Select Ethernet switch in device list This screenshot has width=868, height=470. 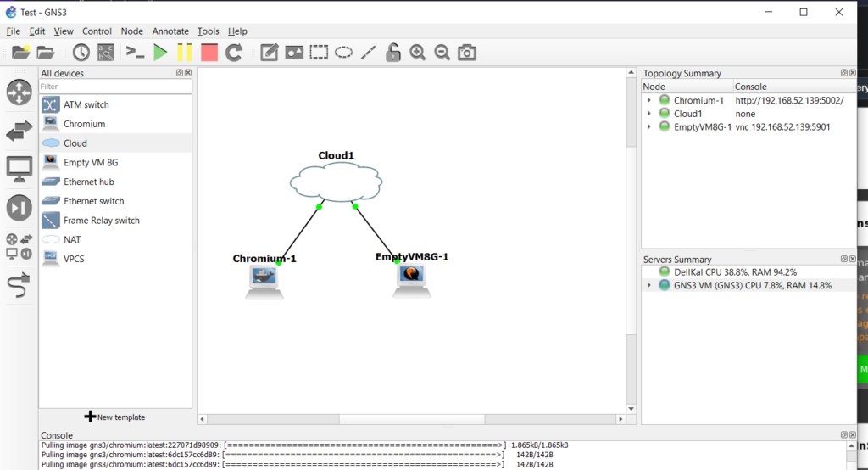(115, 201)
